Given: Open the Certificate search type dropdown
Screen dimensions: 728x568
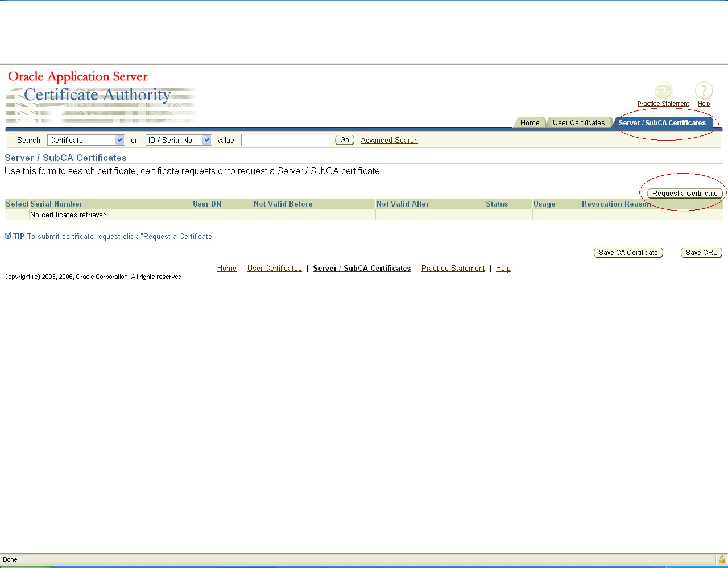Looking at the screenshot, I should point(86,140).
